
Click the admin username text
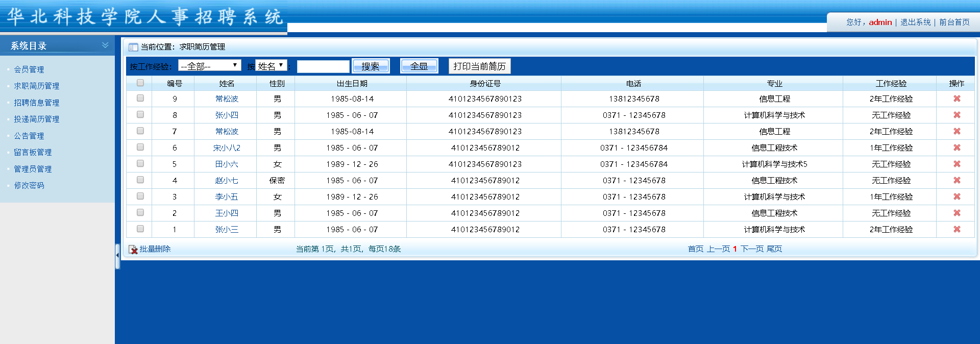tap(880, 22)
